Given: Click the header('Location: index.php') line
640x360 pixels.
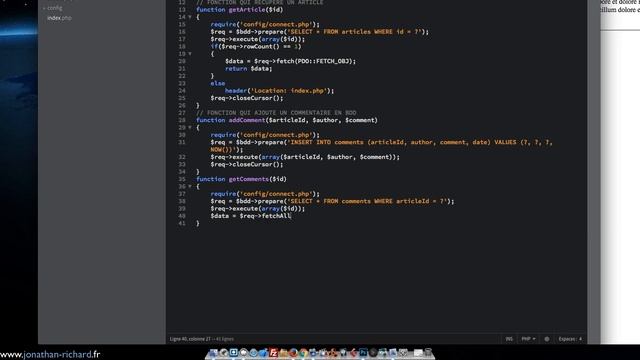Looking at the screenshot, I should tap(279, 91).
